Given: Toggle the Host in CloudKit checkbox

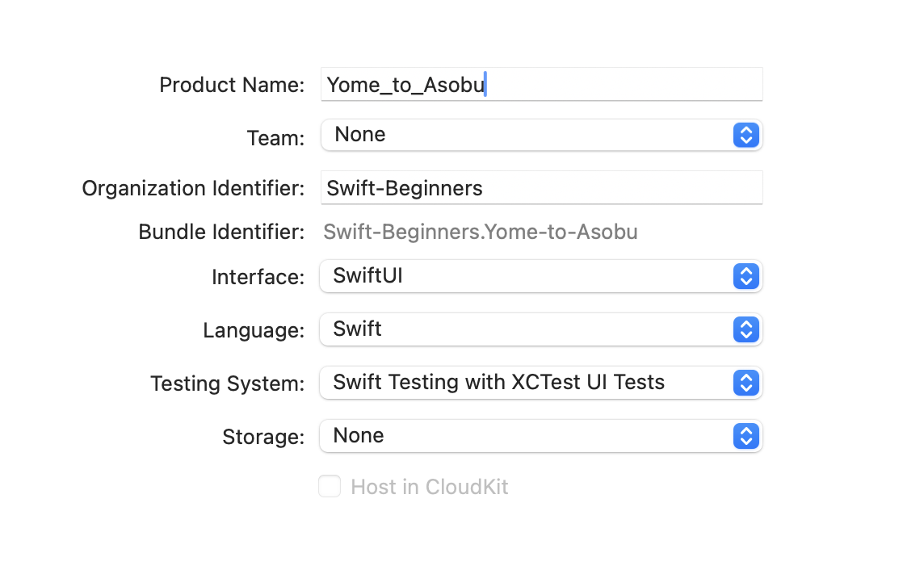Looking at the screenshot, I should (330, 487).
